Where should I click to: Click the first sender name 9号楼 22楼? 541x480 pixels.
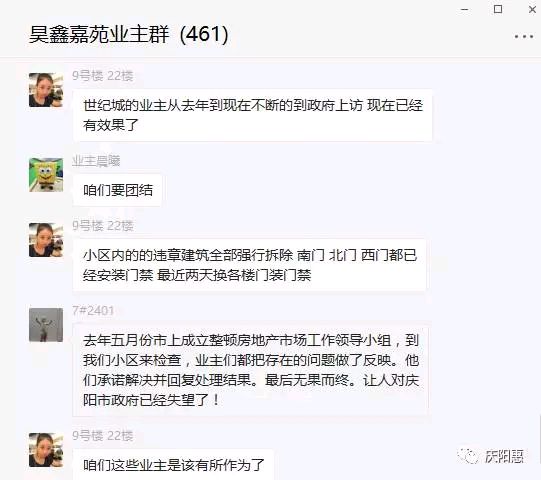click(x=102, y=76)
